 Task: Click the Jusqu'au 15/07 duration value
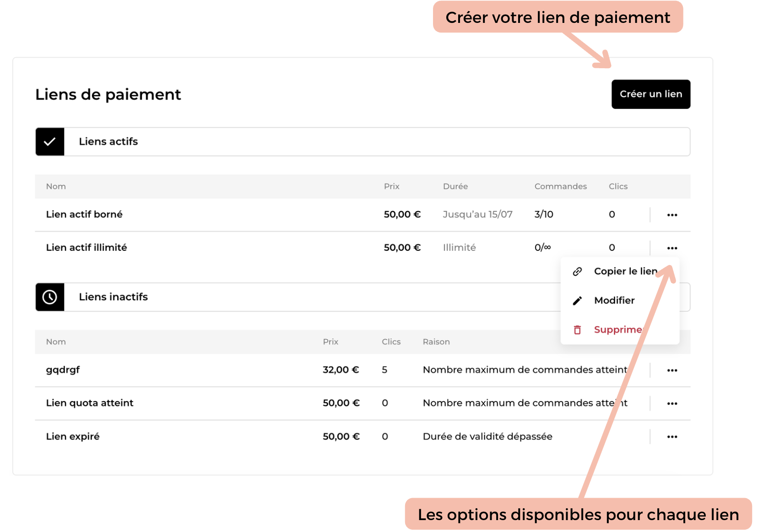(x=477, y=214)
